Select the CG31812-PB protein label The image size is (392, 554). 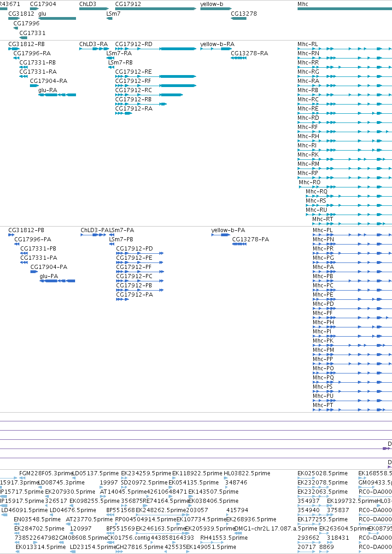coord(26,230)
